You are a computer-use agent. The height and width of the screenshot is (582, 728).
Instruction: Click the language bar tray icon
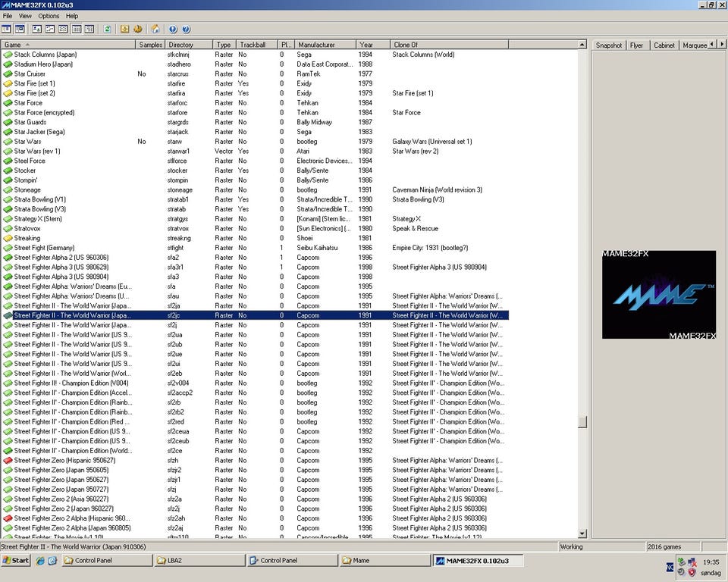pyautogui.click(x=670, y=567)
